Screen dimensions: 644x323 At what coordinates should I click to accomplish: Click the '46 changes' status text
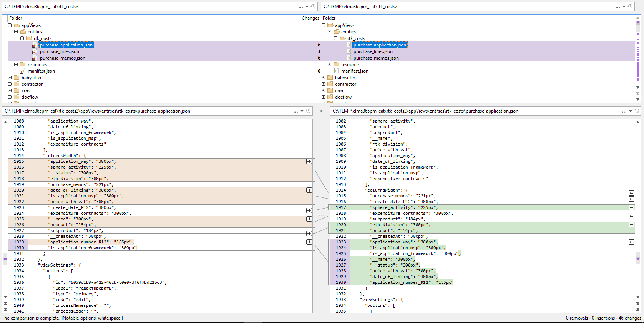click(630, 318)
